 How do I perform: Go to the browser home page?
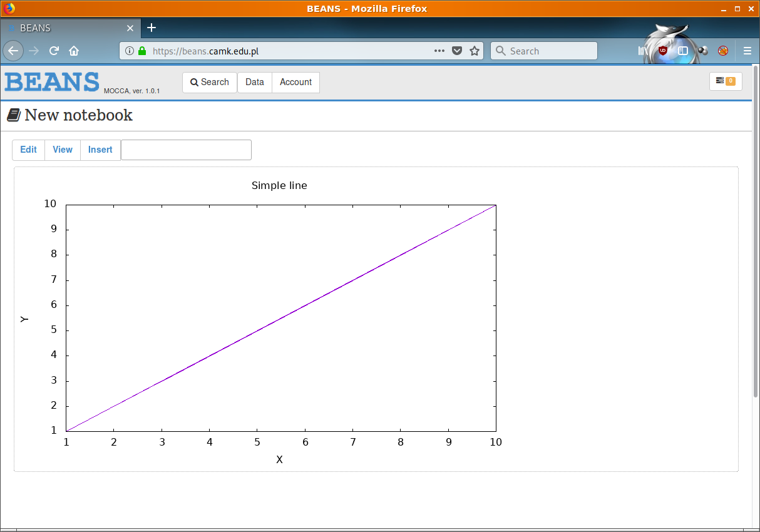tap(74, 51)
